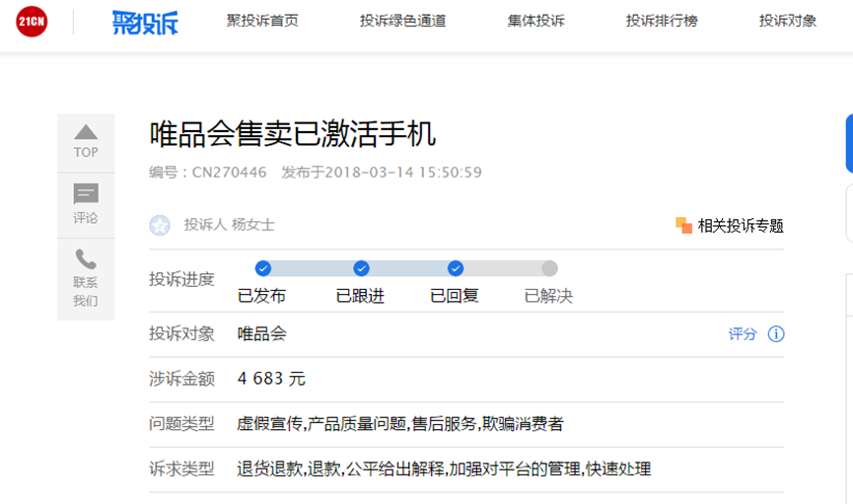
Task: Jump back using the TOP arrow icon
Action: (x=86, y=132)
